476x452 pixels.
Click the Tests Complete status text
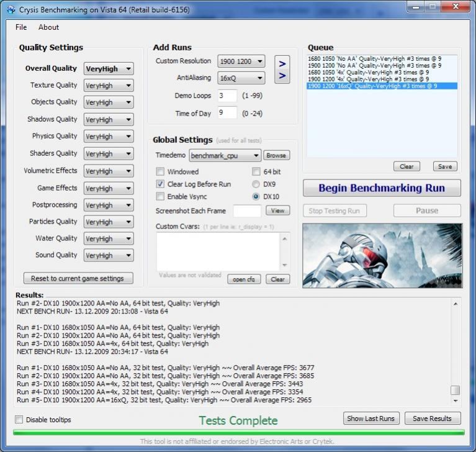[x=238, y=421]
